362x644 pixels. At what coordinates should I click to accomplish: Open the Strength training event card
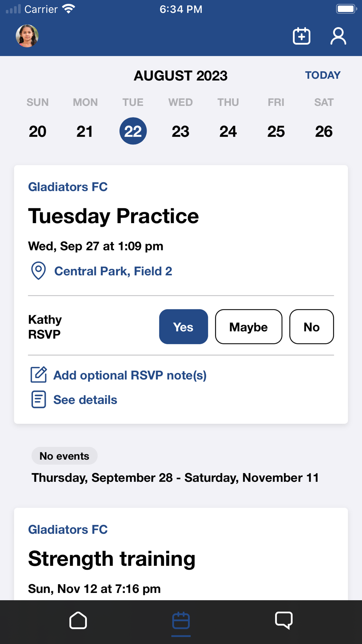[x=112, y=559]
